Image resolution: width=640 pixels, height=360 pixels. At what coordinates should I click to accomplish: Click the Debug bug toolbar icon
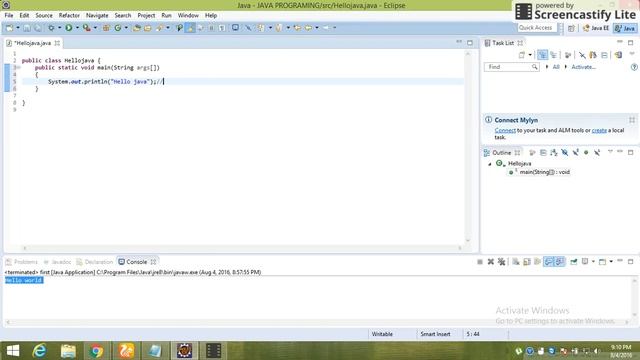click(x=51, y=28)
